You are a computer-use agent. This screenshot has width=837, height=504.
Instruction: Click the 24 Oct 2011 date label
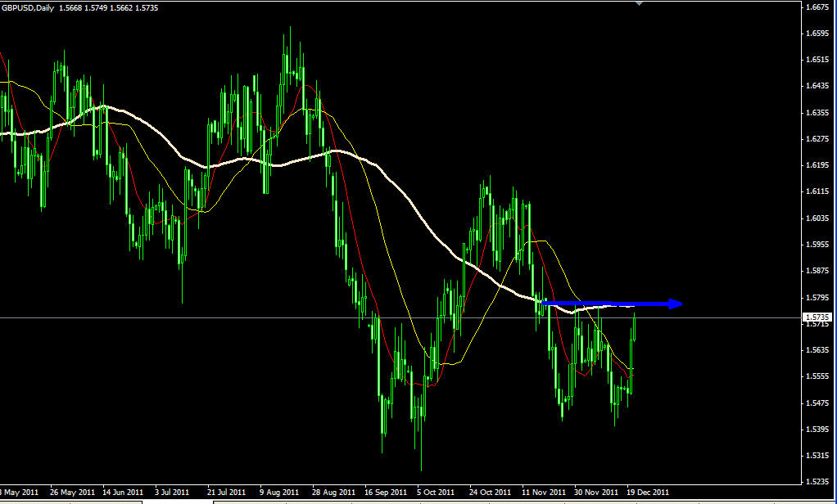coord(491,493)
